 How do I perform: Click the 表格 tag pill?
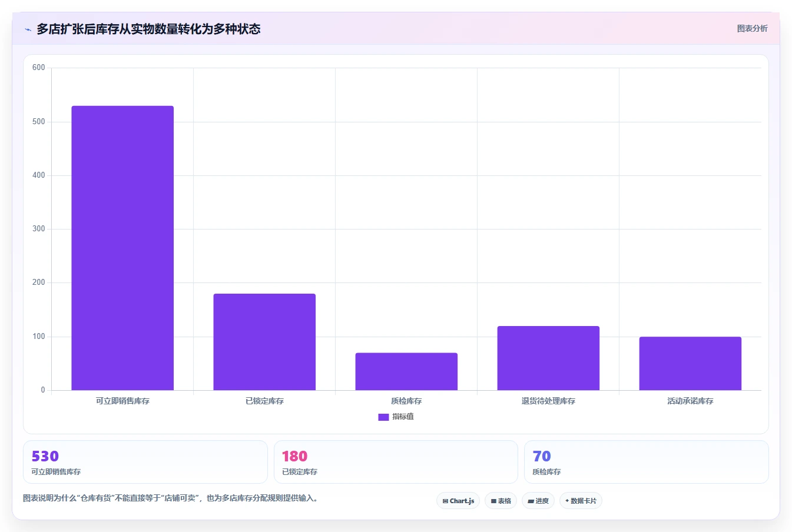501,501
